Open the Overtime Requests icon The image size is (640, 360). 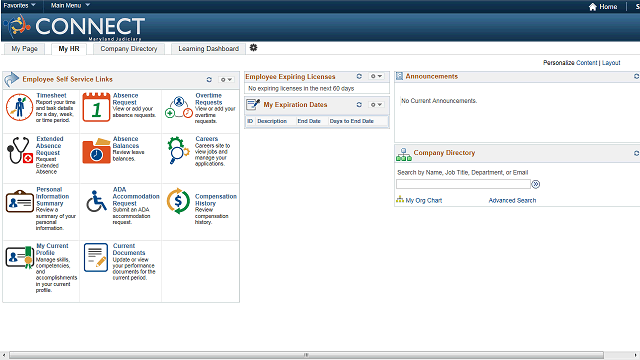(179, 107)
